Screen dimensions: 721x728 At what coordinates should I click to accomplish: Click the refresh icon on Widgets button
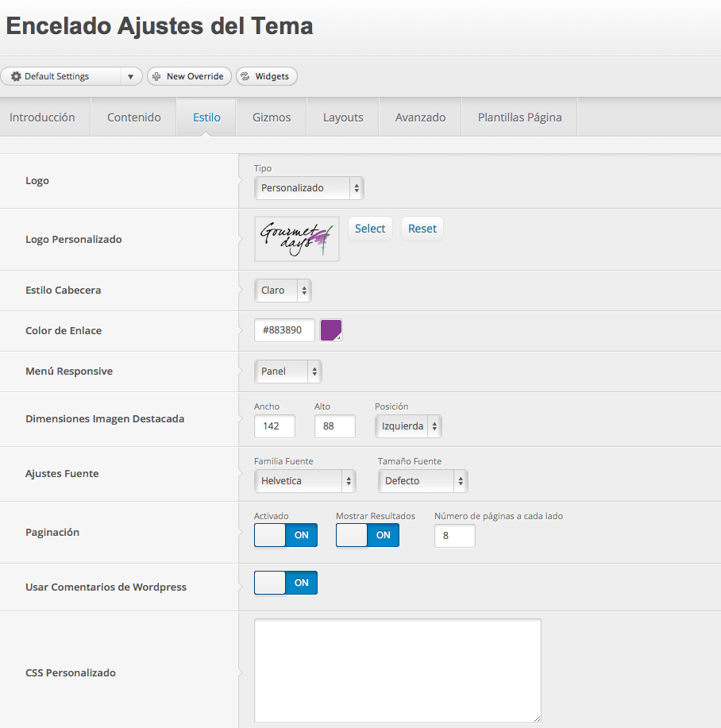pyautogui.click(x=245, y=76)
